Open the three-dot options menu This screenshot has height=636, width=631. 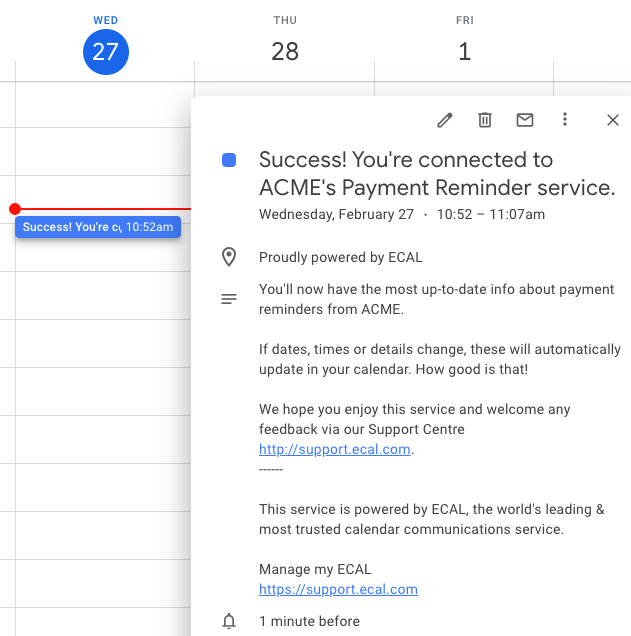(565, 120)
